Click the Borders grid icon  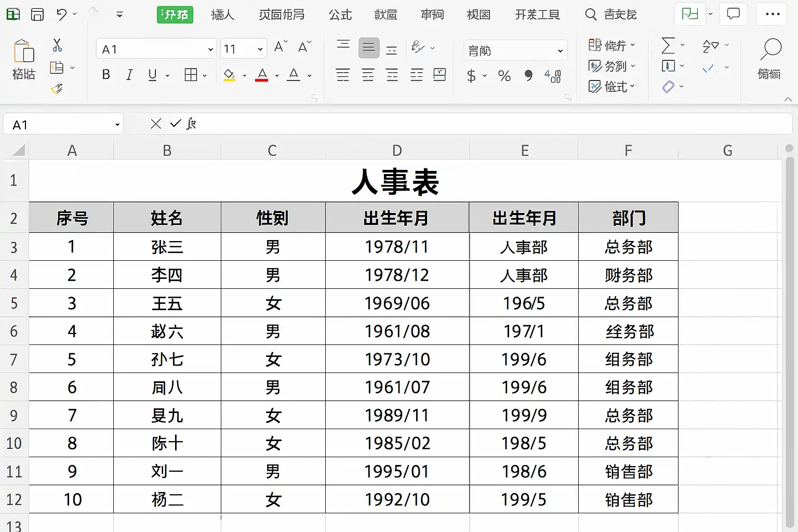pos(191,75)
